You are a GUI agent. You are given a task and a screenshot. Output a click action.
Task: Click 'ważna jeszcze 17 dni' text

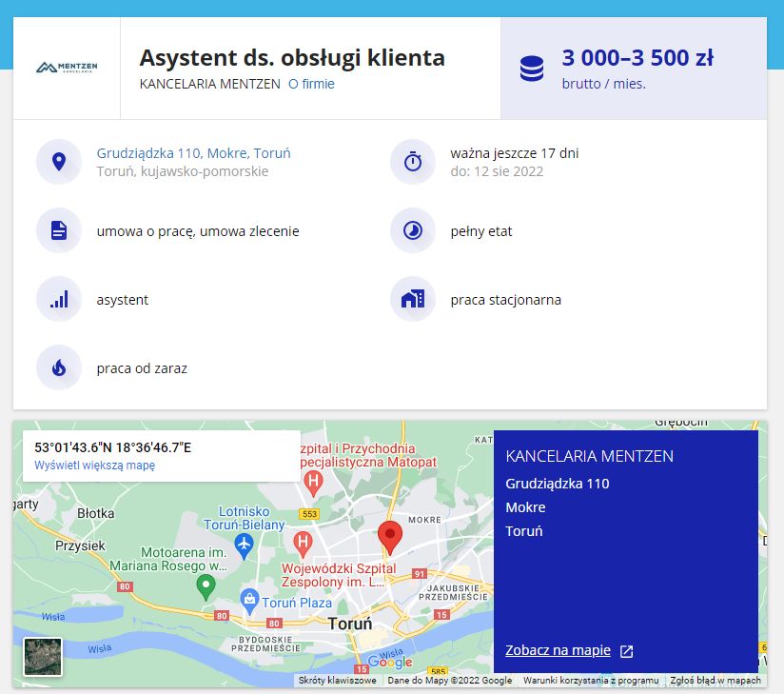point(515,153)
